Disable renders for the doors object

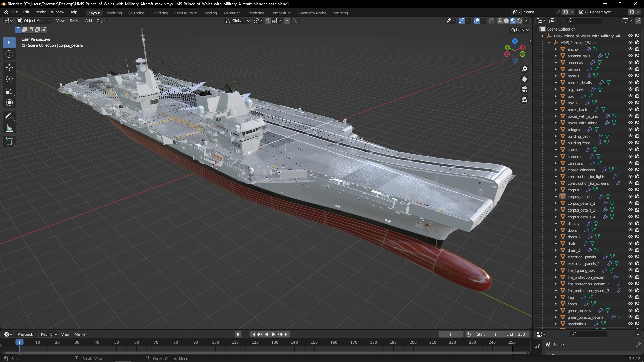pos(637,230)
